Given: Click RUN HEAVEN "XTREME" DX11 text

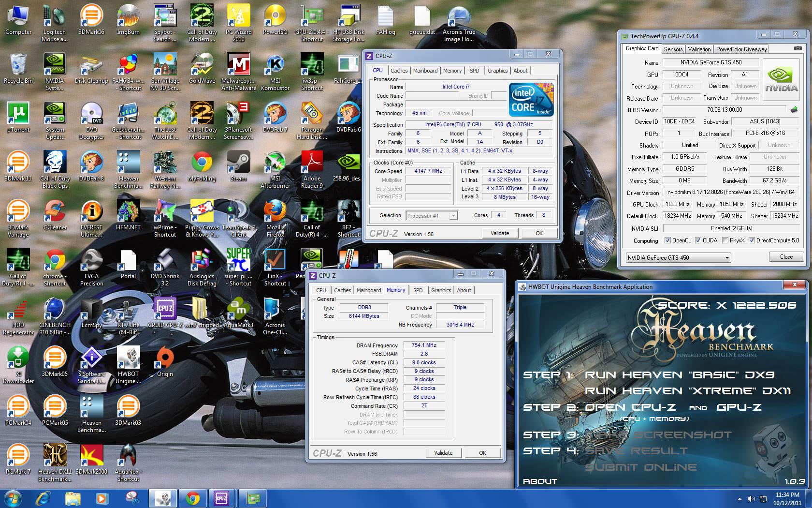Looking at the screenshot, I should 688,391.
